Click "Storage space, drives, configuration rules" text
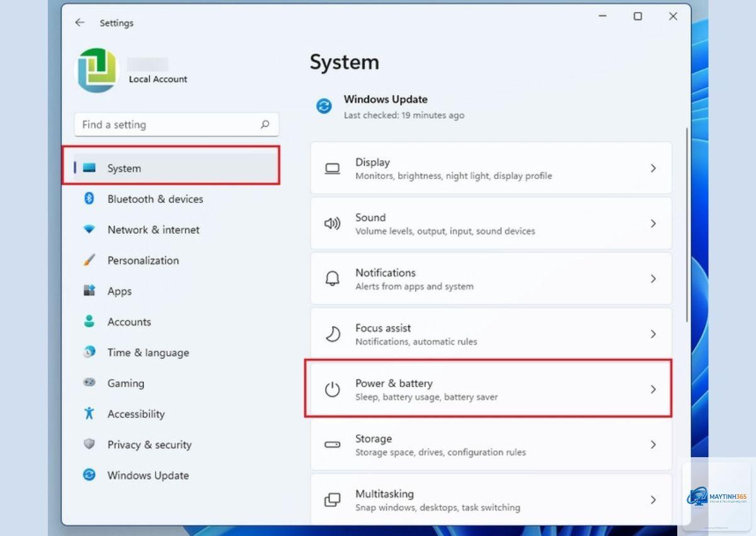Image resolution: width=756 pixels, height=536 pixels. tap(440, 452)
